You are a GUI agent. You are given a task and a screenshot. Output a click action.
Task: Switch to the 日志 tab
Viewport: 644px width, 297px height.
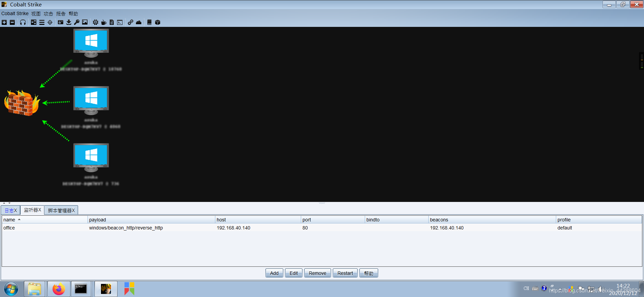pos(11,210)
